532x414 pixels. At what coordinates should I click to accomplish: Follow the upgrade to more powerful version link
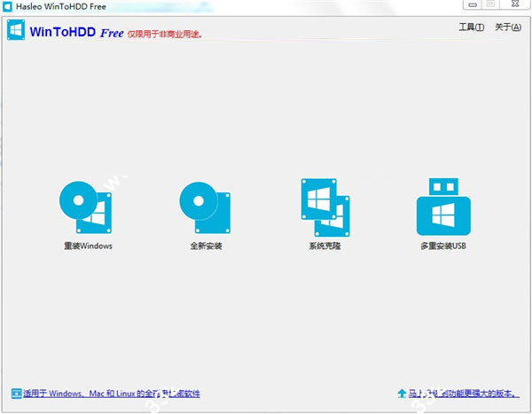(464, 394)
